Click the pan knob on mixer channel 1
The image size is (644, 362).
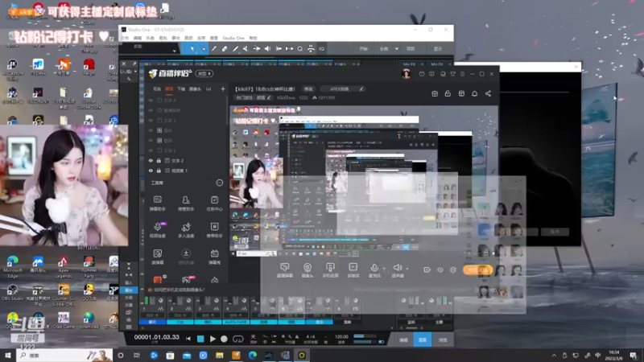pyautogui.click(x=160, y=301)
